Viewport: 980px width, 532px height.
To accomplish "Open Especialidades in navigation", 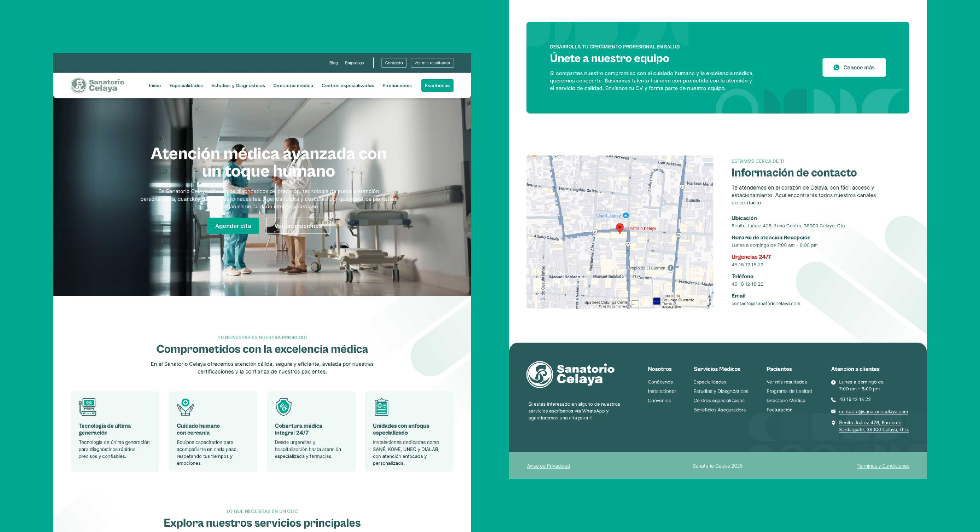I will pyautogui.click(x=186, y=86).
